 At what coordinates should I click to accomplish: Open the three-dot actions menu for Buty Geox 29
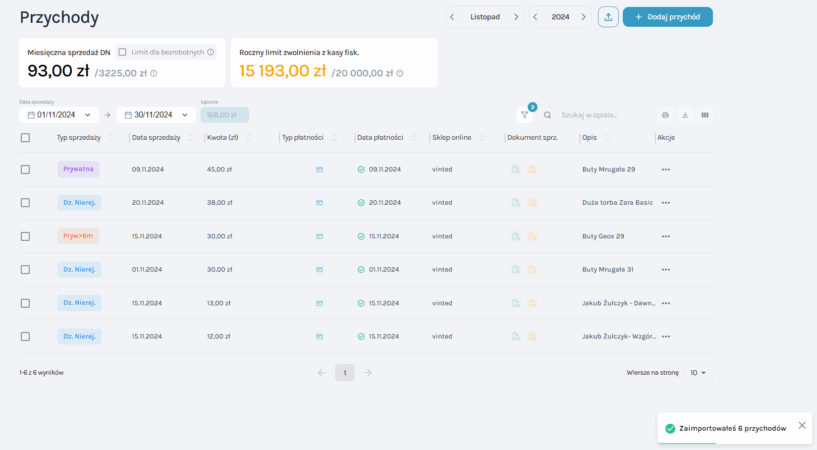pyautogui.click(x=666, y=236)
